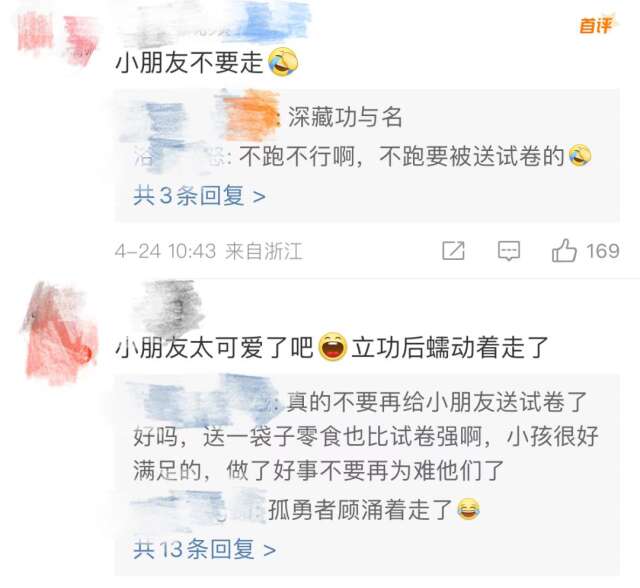Open first commenter's blurred avatar

pos(57,38)
